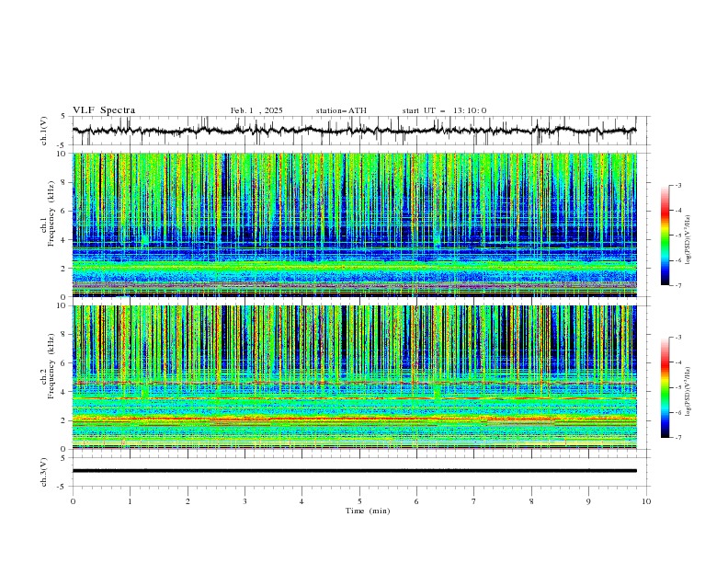Click the ch.2 "Frequency (kHz)" axis label
728x563 pixels.
coord(51,365)
